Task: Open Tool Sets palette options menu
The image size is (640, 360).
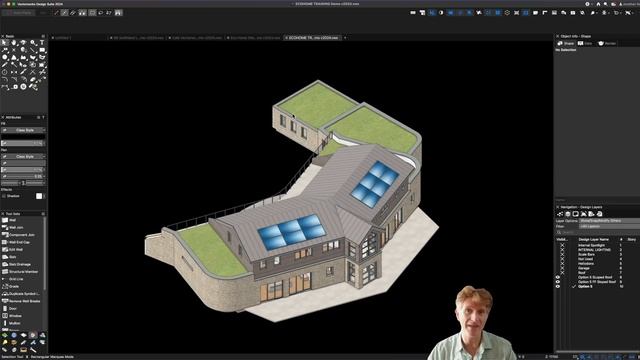Action: coord(43,214)
